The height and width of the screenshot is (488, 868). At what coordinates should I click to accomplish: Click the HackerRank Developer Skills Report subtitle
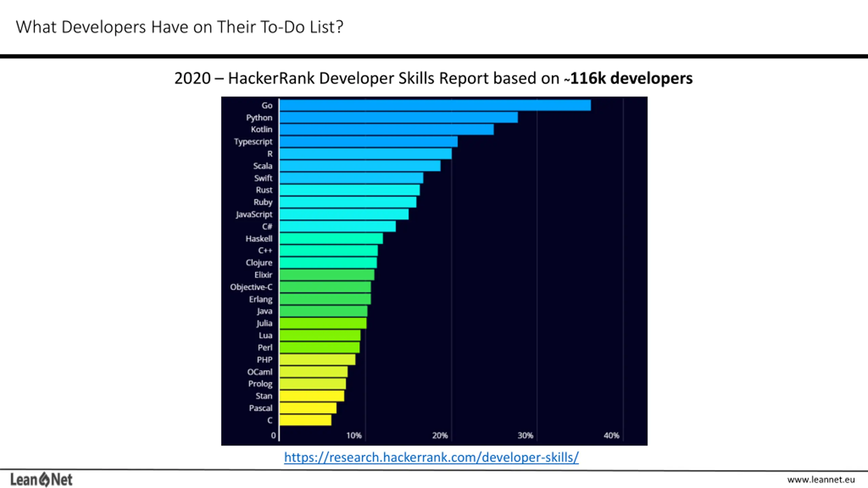[433, 78]
